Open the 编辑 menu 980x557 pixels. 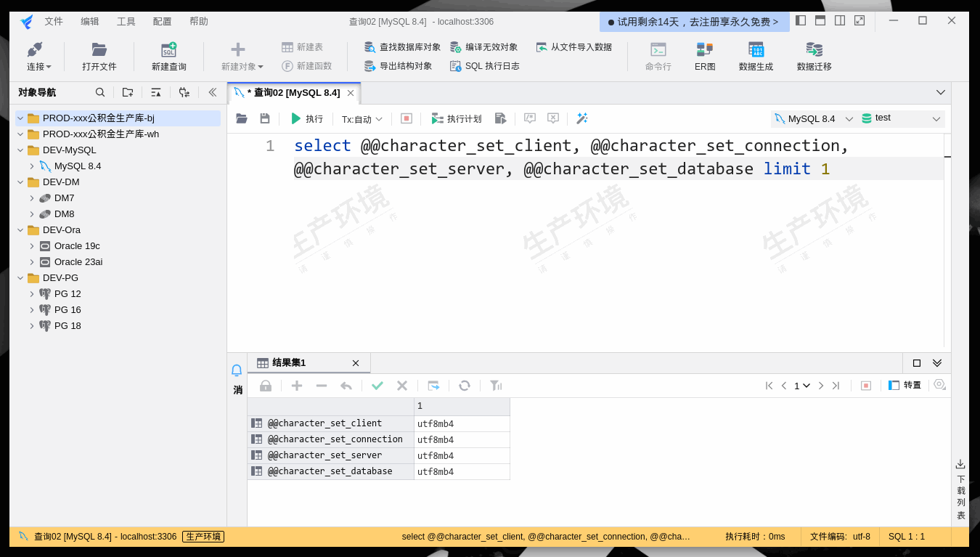tap(90, 21)
